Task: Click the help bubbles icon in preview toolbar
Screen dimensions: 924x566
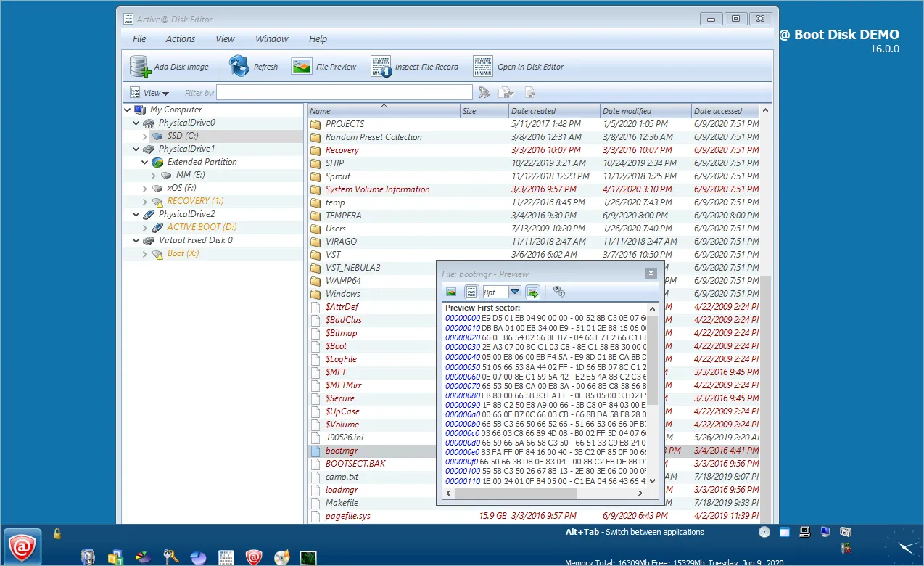Action: click(558, 292)
